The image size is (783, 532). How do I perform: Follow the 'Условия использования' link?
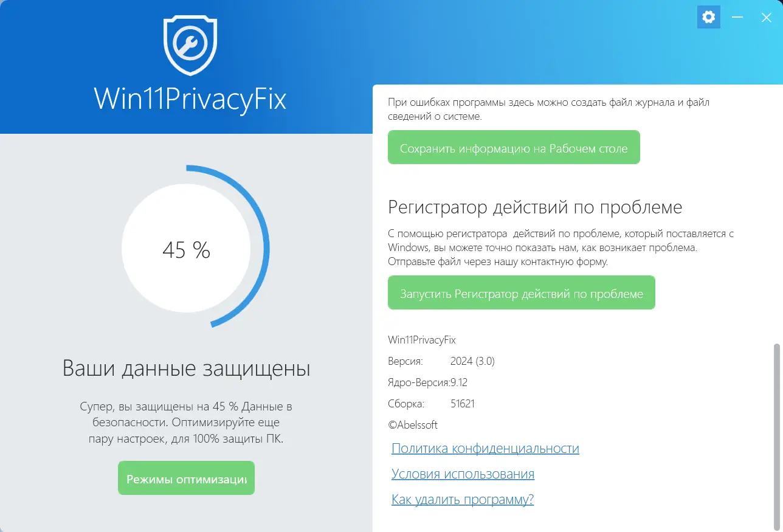tap(463, 474)
